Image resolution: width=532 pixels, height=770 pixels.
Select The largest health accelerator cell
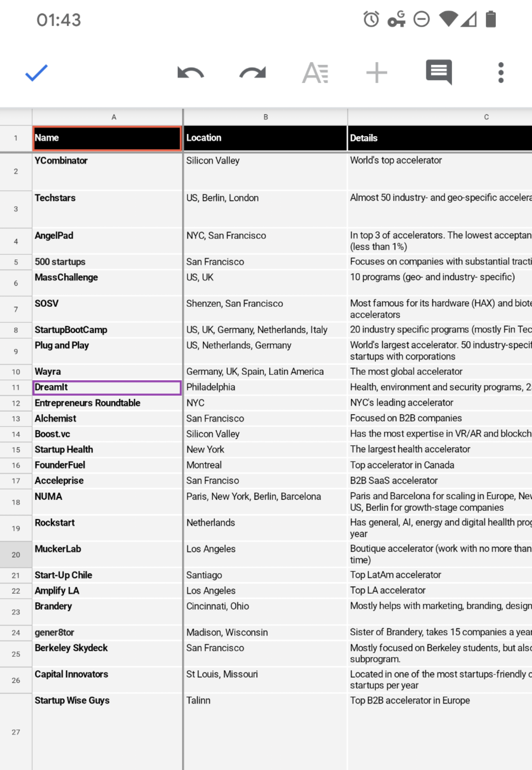tap(440, 450)
